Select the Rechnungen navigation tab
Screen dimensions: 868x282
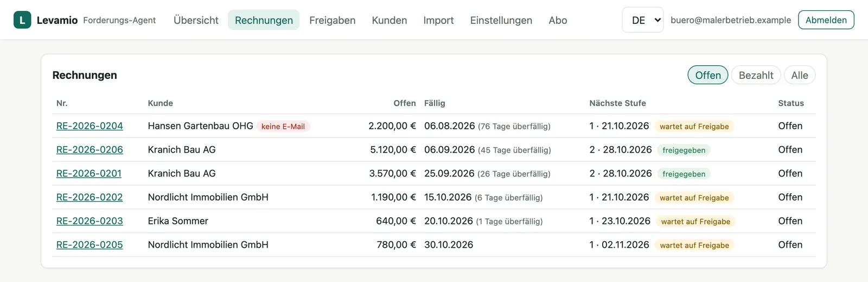pos(264,20)
